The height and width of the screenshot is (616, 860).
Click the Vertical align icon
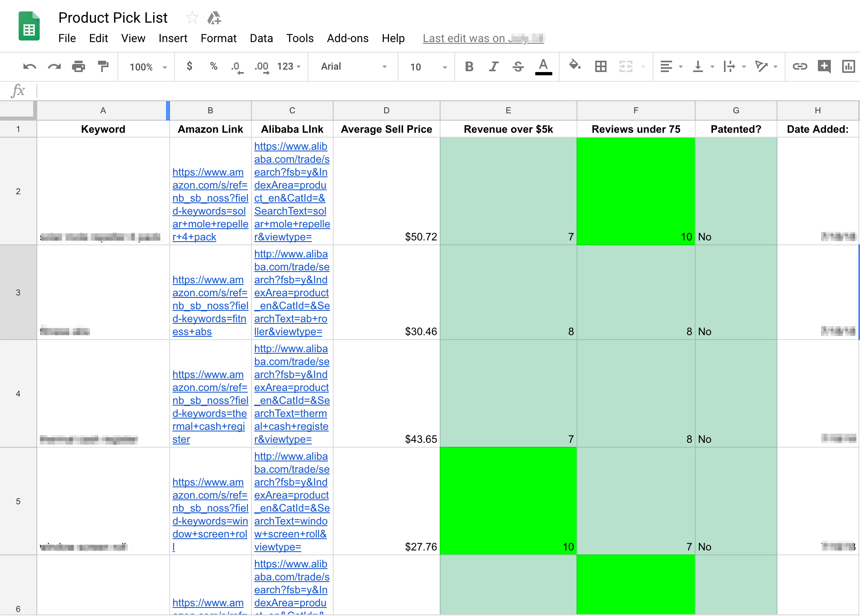pos(698,66)
